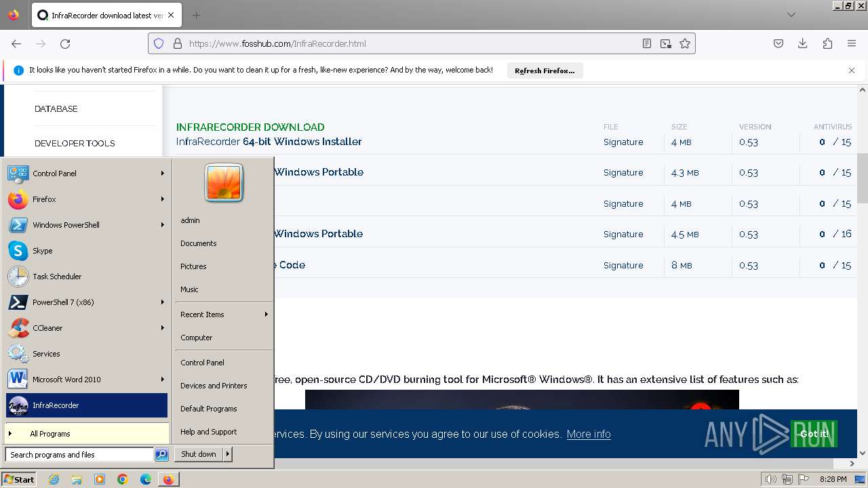Open Devices and Printers
Screen dimensions: 868x488
224,386
